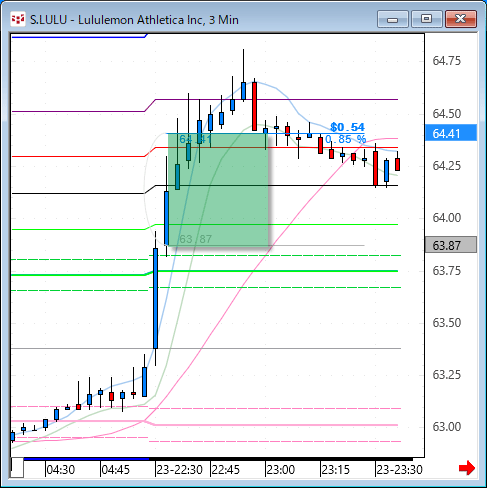Screen dimensions: 487x488
Task: Click the 63.50 price axis label
Action: [447, 323]
